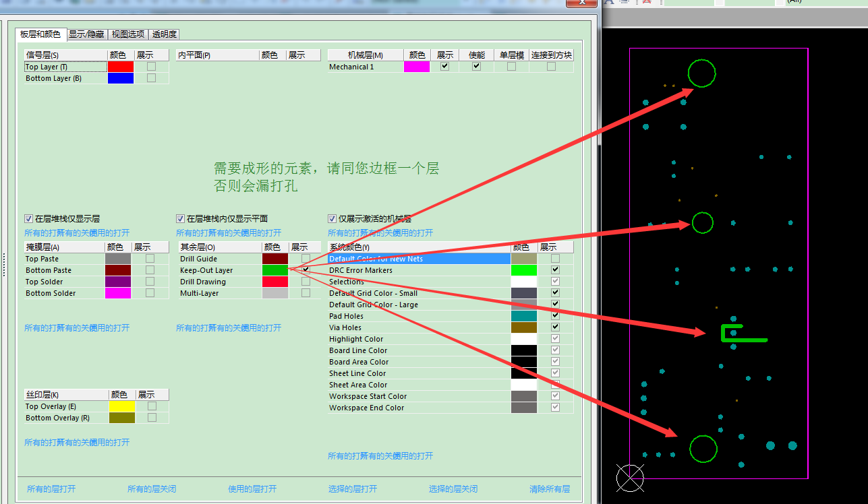The height and width of the screenshot is (504, 868).
Task: Open the 视图选项 tab
Action: tap(128, 34)
